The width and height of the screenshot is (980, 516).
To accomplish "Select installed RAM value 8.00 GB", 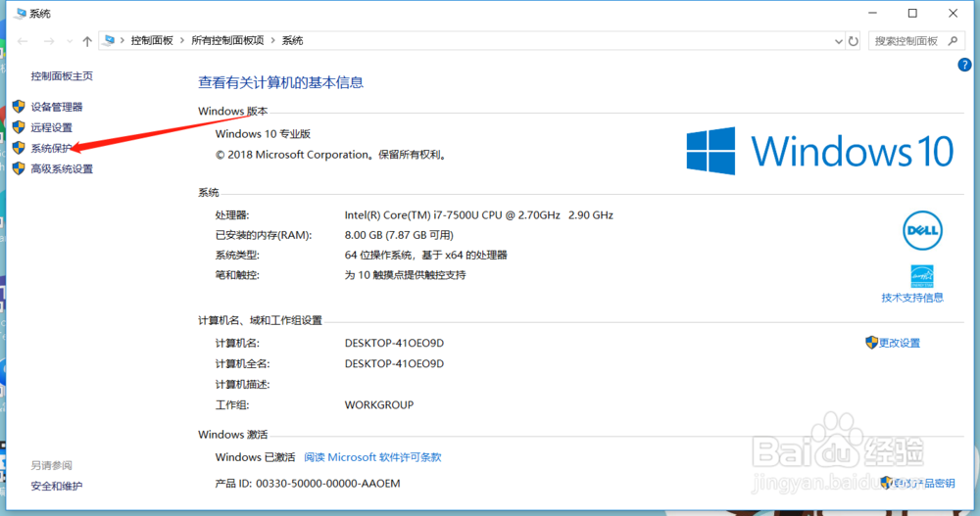I will (399, 235).
